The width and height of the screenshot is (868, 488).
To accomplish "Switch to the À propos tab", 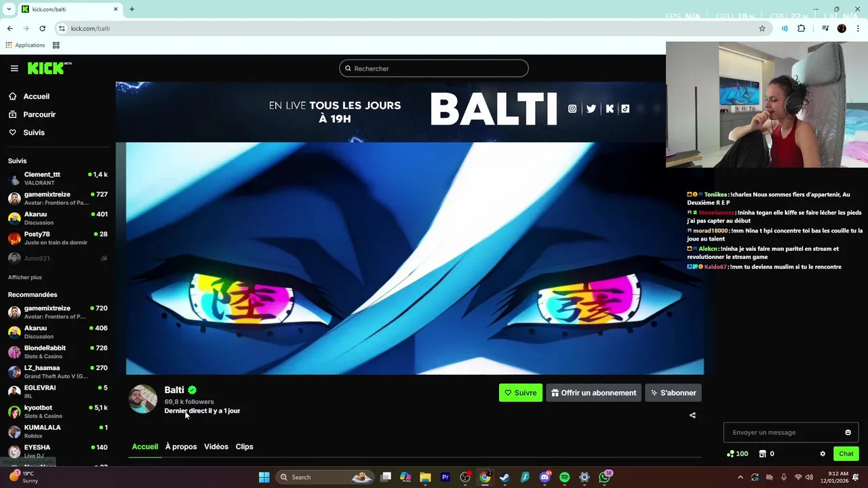I will click(181, 447).
